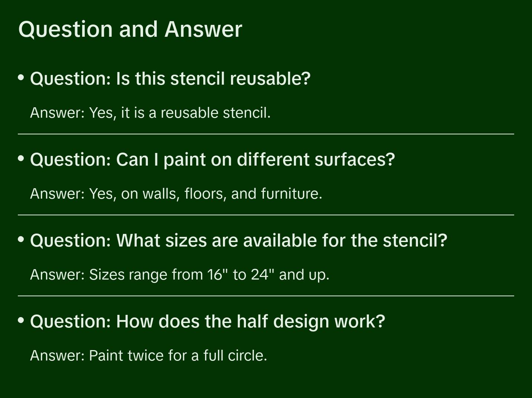Click the divider line below the sizes answer
Viewport: 532px width, 398px height.
[x=266, y=296]
